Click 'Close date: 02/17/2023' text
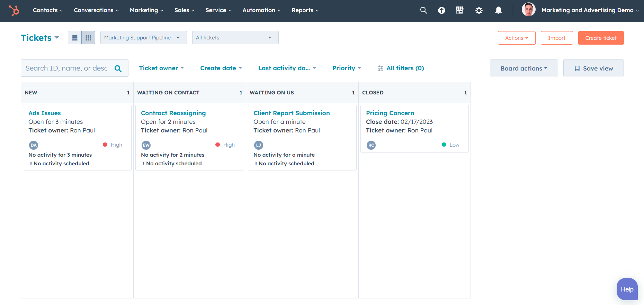Screen dimensions: 644x305 coord(400,122)
